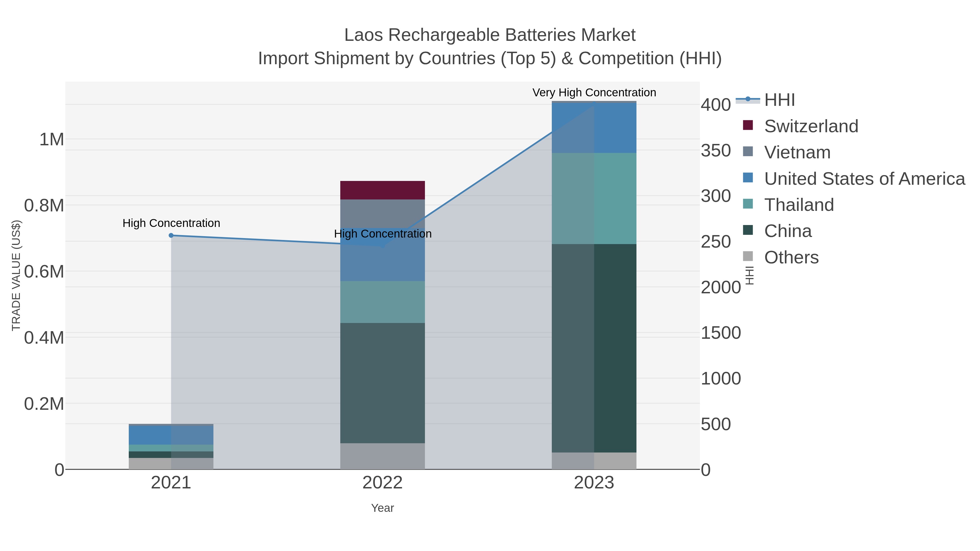This screenshot has height=551, width=980.
Task: Click the chart title 'Laos Rechargeable Batteries Market'
Action: 490,35
